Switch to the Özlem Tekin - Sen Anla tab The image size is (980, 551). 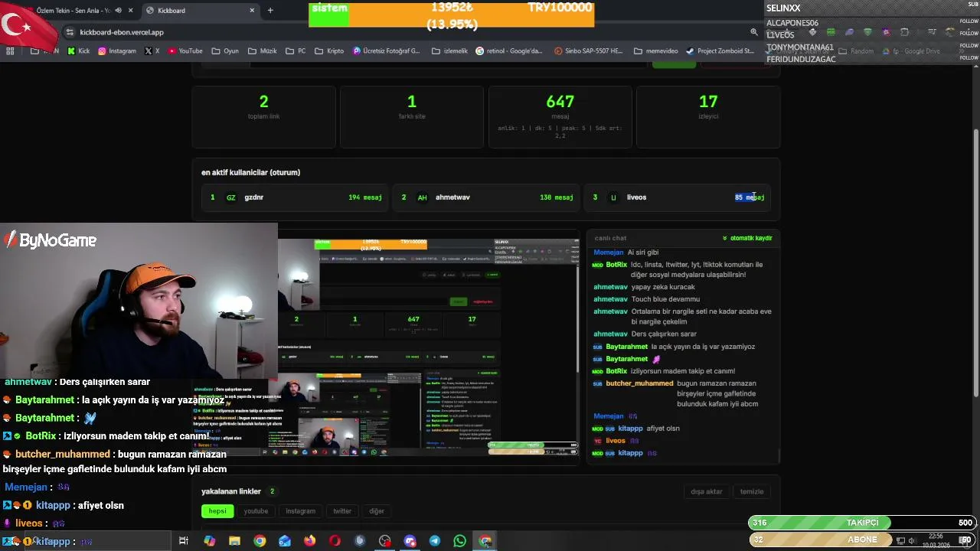pyautogui.click(x=74, y=11)
